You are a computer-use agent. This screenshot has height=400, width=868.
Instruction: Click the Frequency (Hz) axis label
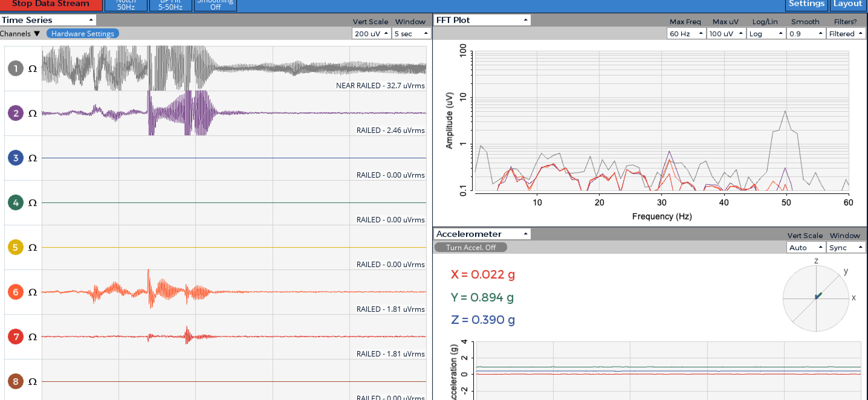662,216
